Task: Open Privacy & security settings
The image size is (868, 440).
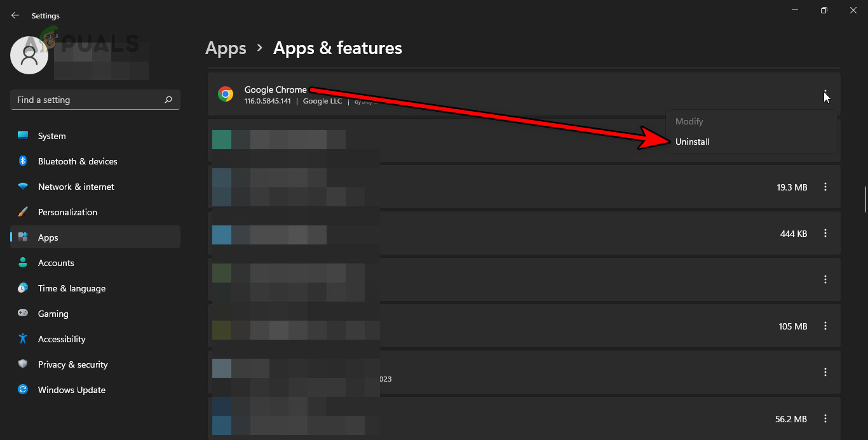Action: coord(72,364)
